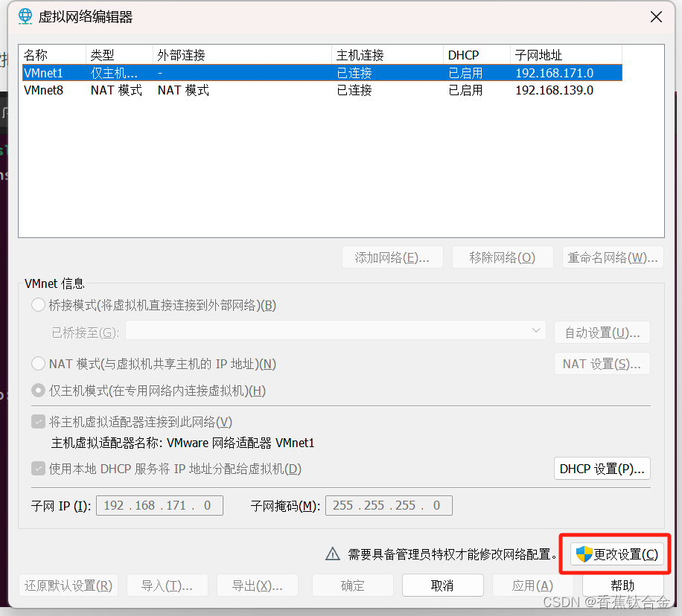Click VMnet8 host connection 已连接 cell

tap(354, 90)
